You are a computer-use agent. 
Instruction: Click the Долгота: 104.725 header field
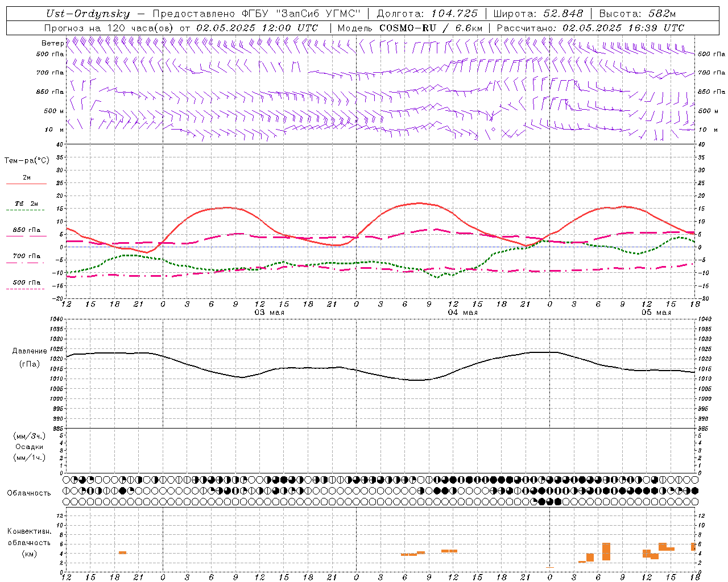427,14
